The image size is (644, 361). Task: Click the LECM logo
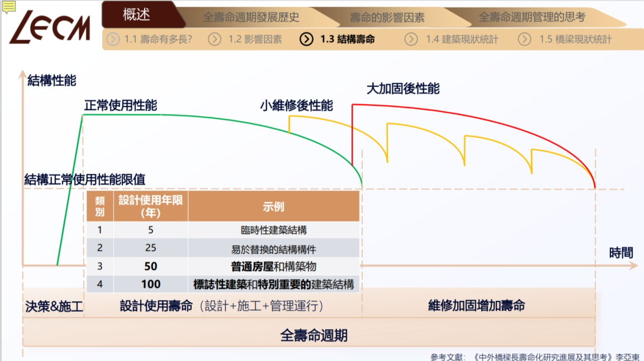50,27
